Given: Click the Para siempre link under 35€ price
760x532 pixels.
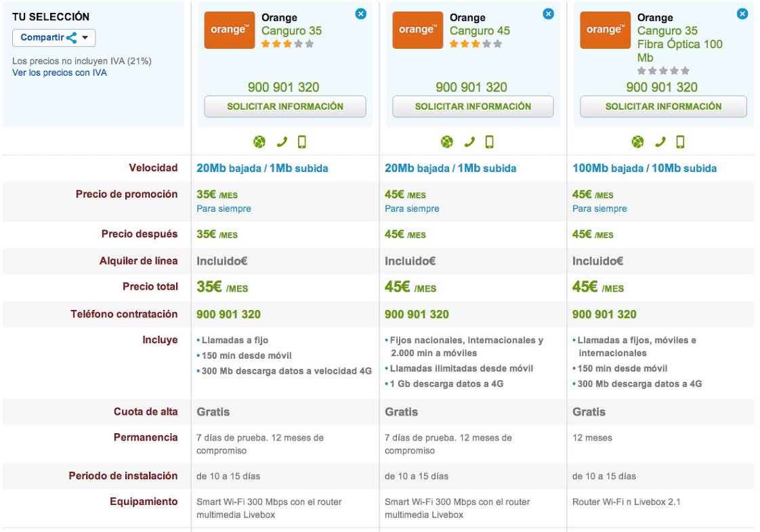Looking at the screenshot, I should click(x=224, y=209).
